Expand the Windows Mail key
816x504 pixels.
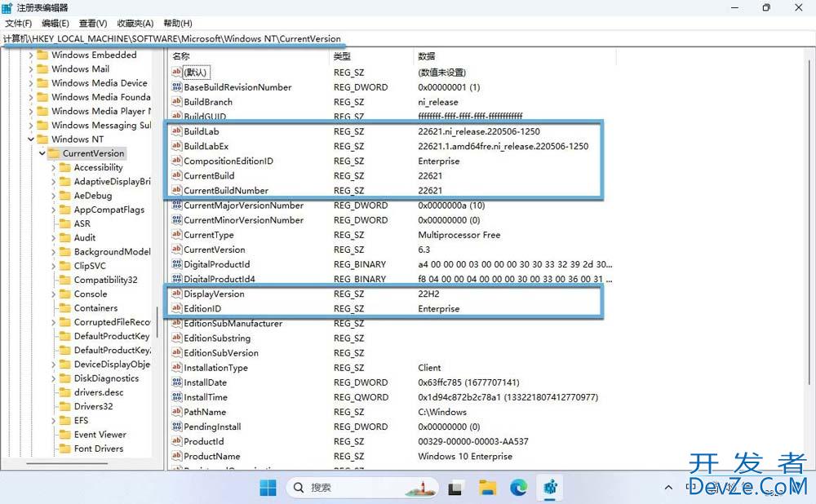[x=31, y=69]
